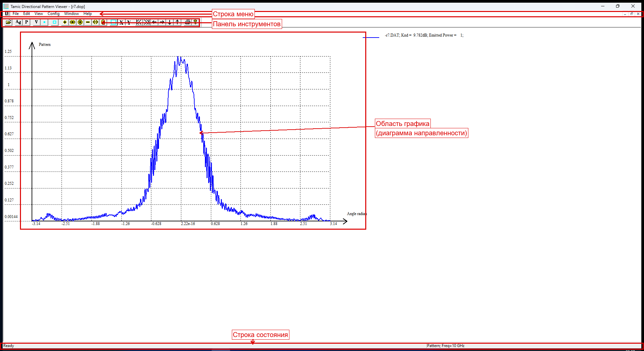Click the up arrow toolbar icon

[x=178, y=22]
